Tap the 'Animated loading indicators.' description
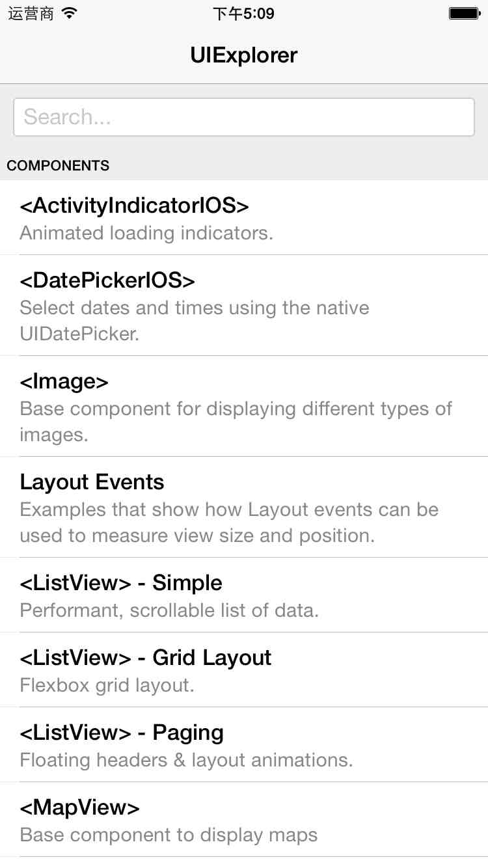 [146, 233]
